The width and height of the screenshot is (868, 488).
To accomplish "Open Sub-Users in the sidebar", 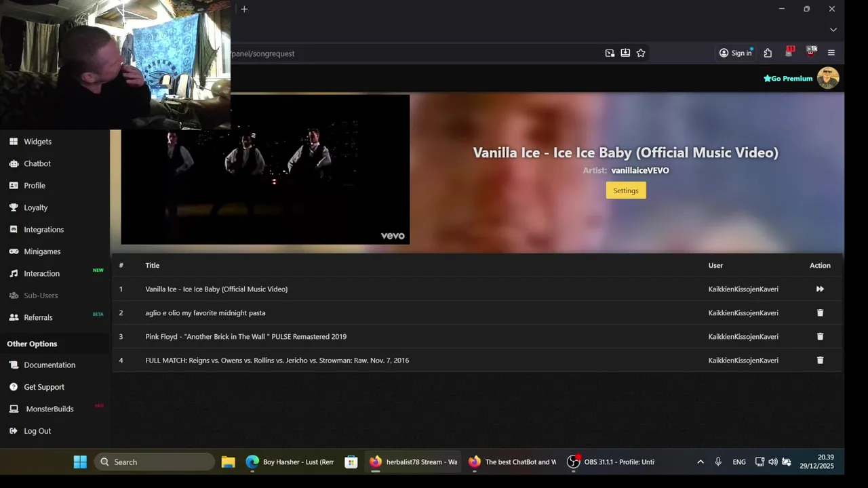I will tap(41, 296).
